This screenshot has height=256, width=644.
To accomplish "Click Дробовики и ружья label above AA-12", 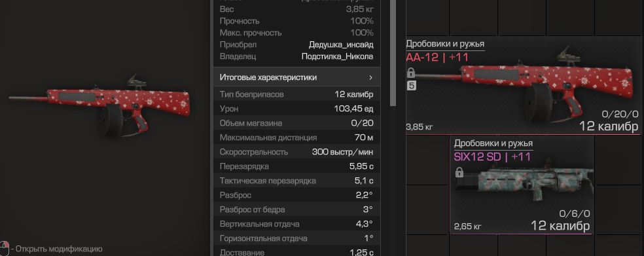I will [x=445, y=44].
